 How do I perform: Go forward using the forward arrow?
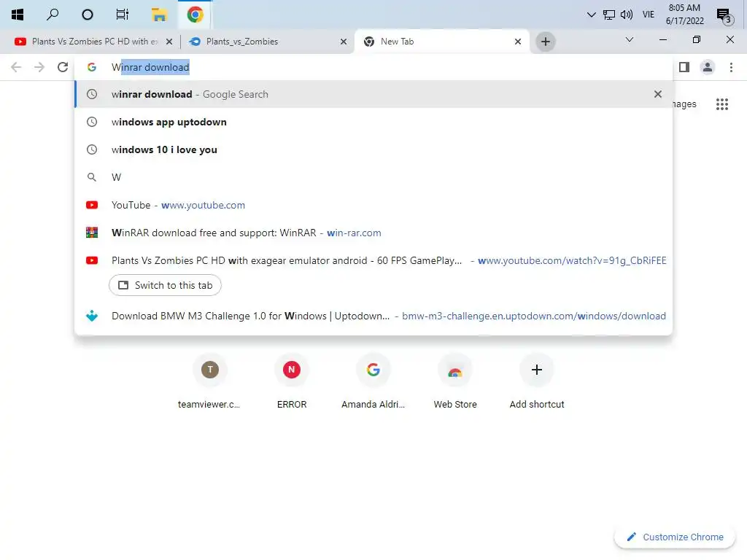coord(39,67)
